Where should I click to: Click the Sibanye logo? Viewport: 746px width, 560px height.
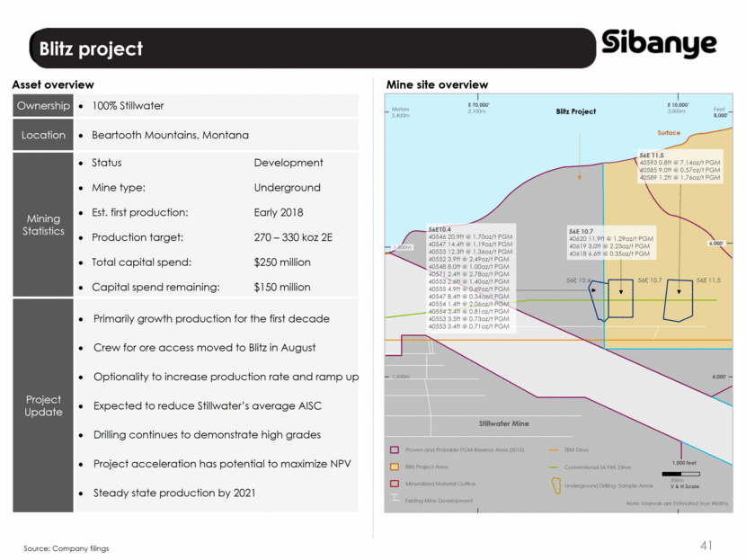(x=659, y=44)
